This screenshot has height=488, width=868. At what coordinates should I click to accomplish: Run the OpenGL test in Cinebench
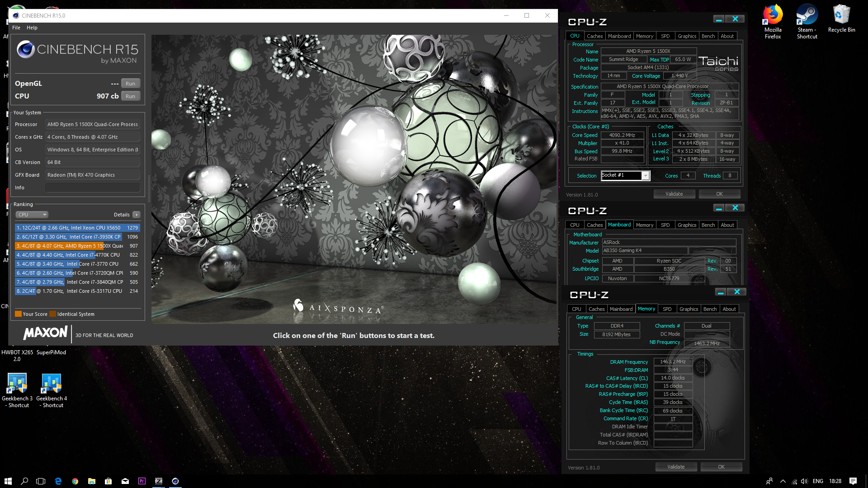(x=131, y=84)
